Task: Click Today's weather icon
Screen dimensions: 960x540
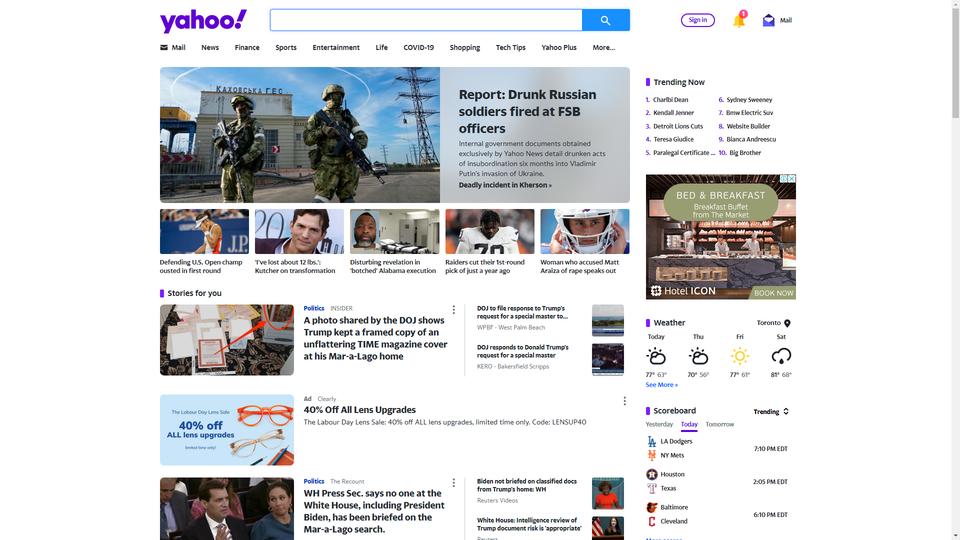Action: (656, 356)
